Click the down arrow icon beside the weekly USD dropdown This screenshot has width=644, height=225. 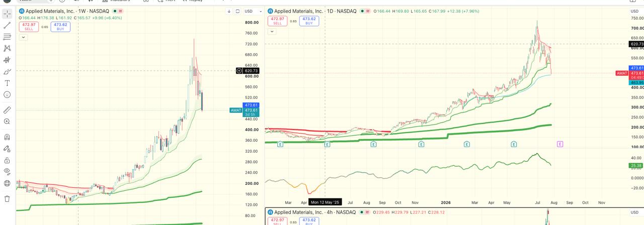click(229, 11)
